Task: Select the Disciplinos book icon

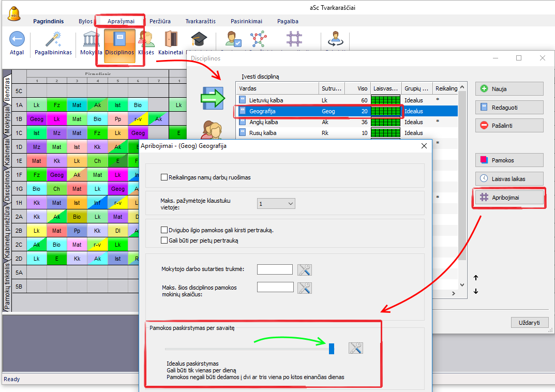Action: tap(119, 40)
